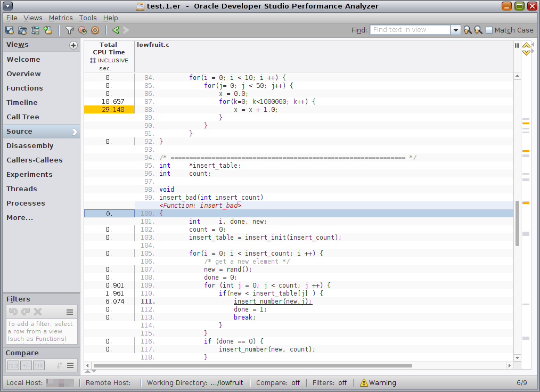Jump to next hot line with yellow down chevron
This screenshot has width=540, height=392.
pos(526,53)
